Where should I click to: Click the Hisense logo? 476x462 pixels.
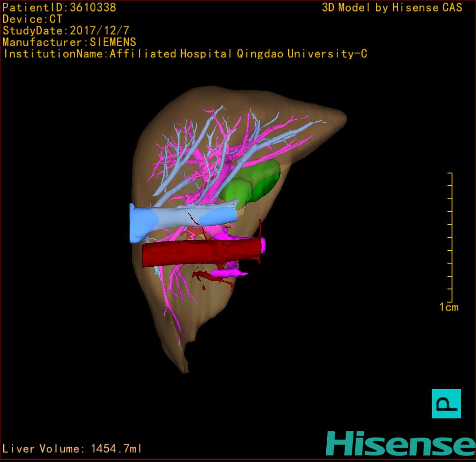tap(400, 443)
